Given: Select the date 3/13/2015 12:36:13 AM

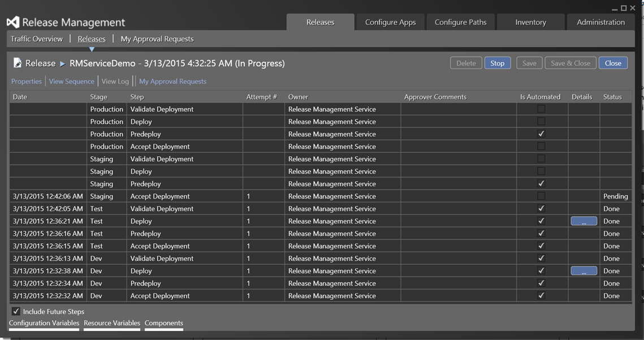Looking at the screenshot, I should tap(47, 258).
